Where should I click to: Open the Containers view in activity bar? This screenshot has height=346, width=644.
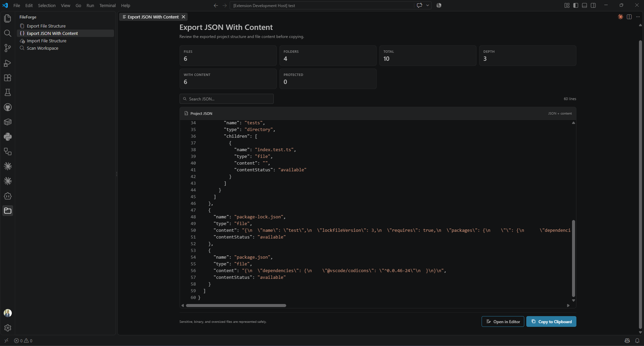pyautogui.click(x=7, y=122)
